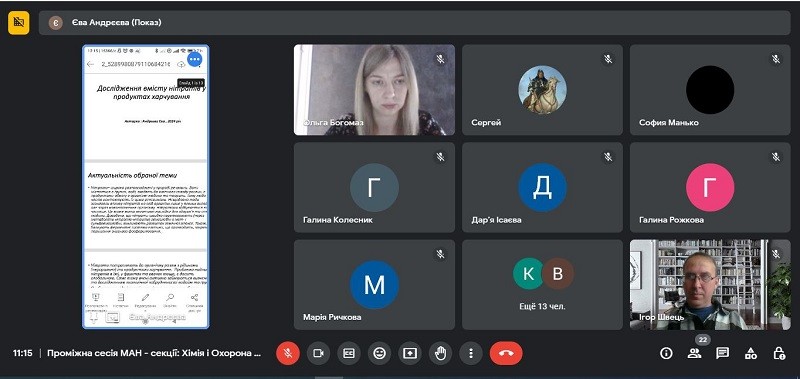
Task: Open the activities shapes icon
Action: pyautogui.click(x=751, y=353)
